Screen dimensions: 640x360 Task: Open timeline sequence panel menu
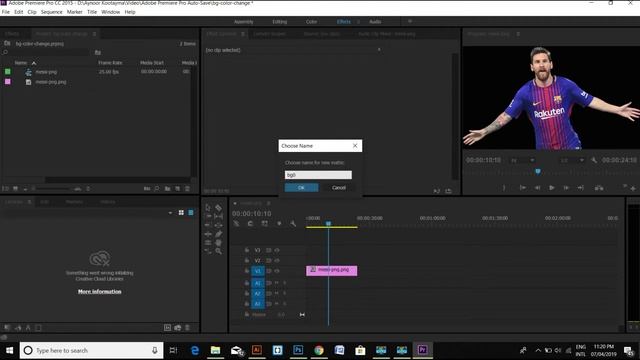269,203
